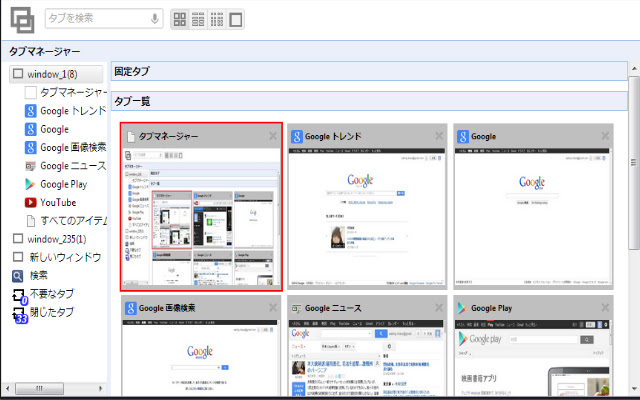This screenshot has height=400, width=640.
Task: Click the タブを検索 search field
Action: [x=98, y=18]
